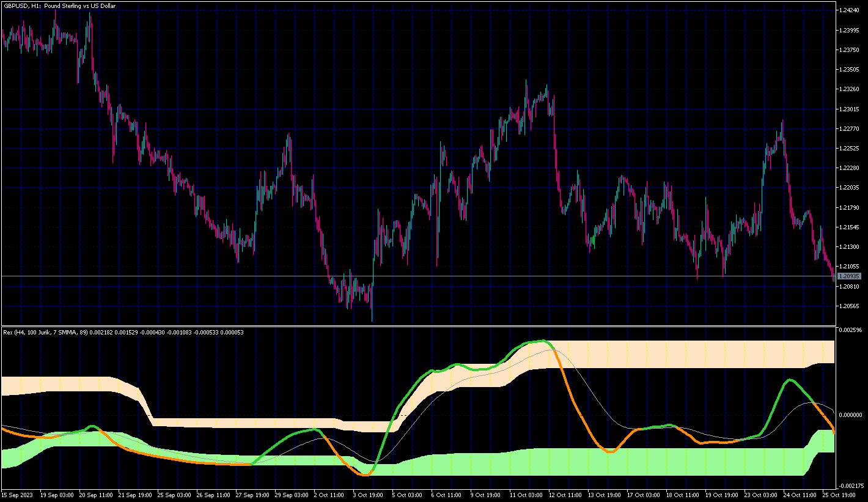
Task: Click the 6 Oct 11:00 time label
Action: (447, 495)
